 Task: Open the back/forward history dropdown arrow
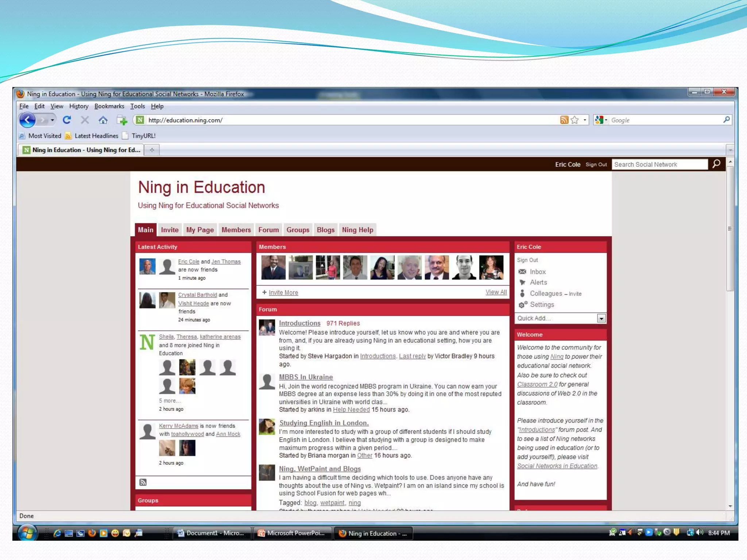53,120
